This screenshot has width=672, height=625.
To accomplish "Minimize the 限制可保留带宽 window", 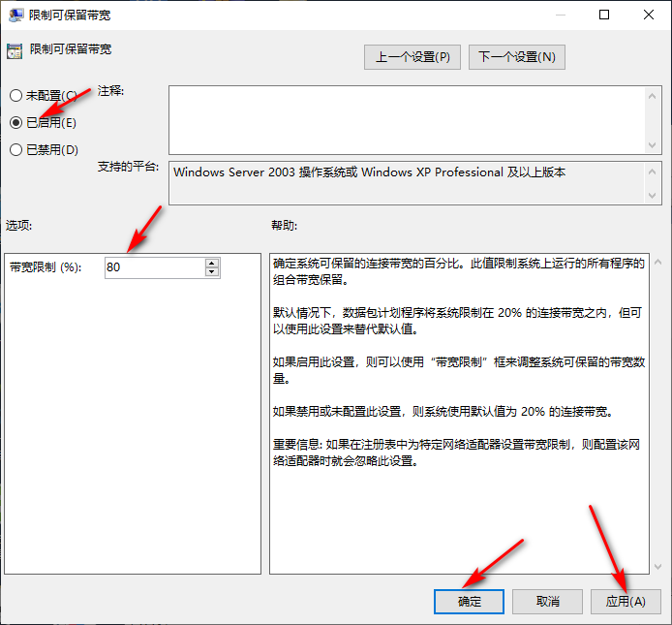I will click(559, 16).
